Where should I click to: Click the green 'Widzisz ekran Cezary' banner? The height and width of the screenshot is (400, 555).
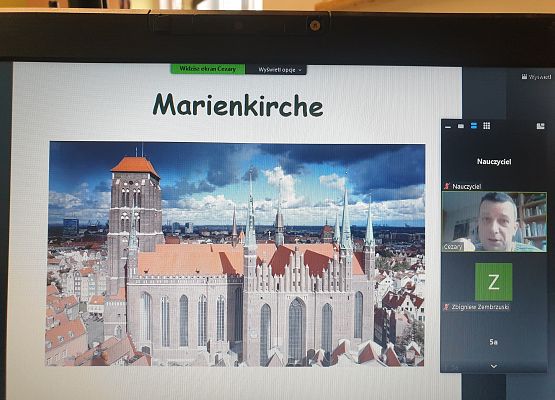(x=208, y=69)
